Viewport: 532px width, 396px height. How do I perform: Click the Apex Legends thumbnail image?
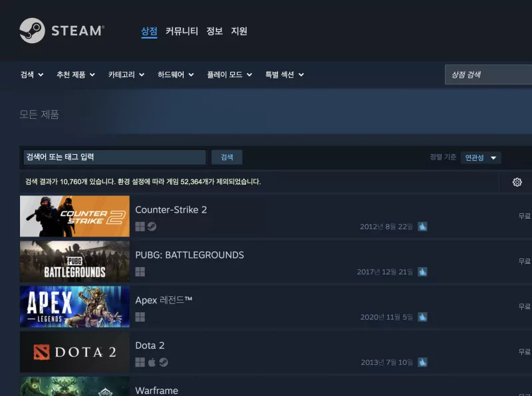pyautogui.click(x=74, y=306)
